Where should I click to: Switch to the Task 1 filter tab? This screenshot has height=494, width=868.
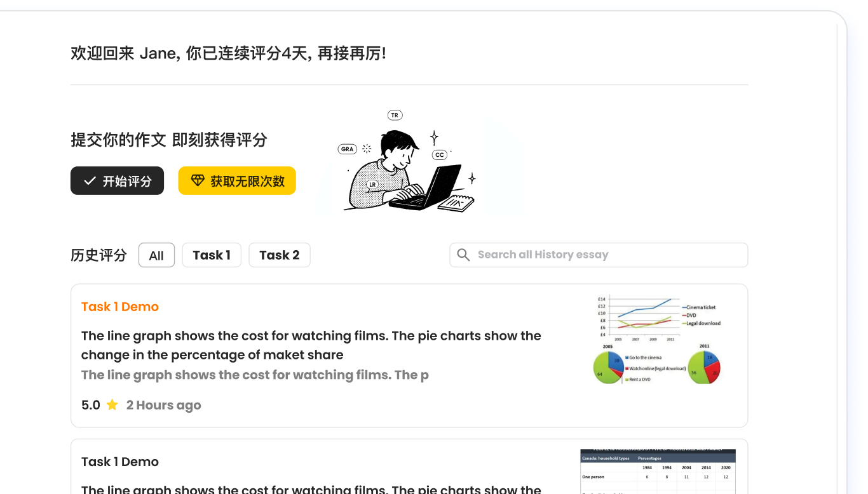tap(212, 255)
